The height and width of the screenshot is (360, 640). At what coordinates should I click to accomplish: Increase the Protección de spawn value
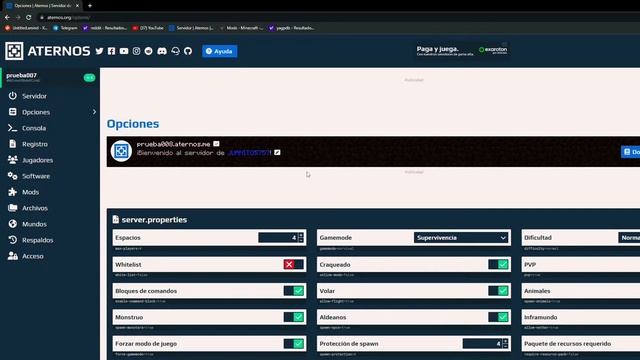(506, 341)
